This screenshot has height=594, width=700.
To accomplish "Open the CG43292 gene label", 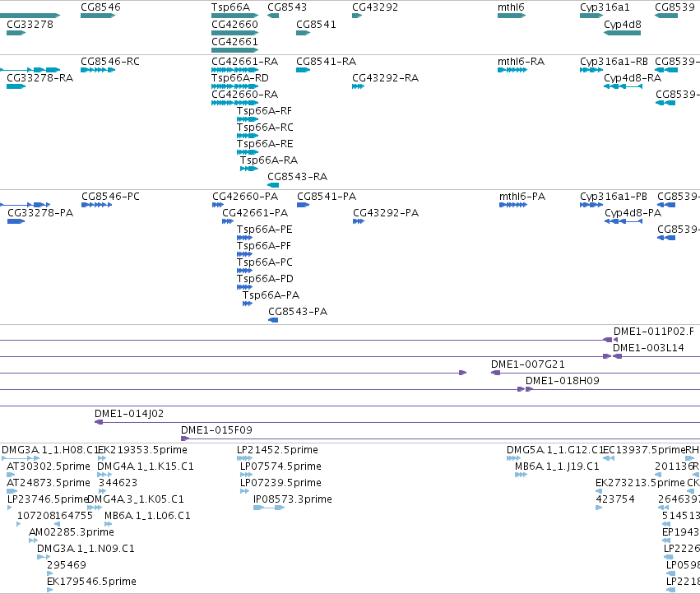I will (375, 7).
